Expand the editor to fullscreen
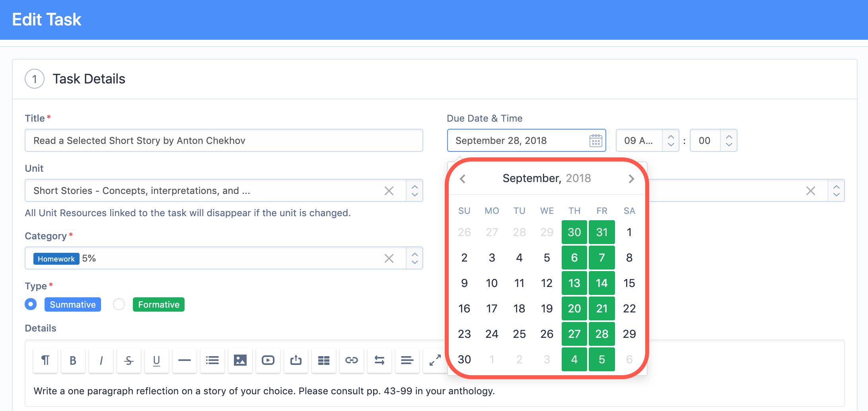This screenshot has height=411, width=868. pyautogui.click(x=435, y=361)
